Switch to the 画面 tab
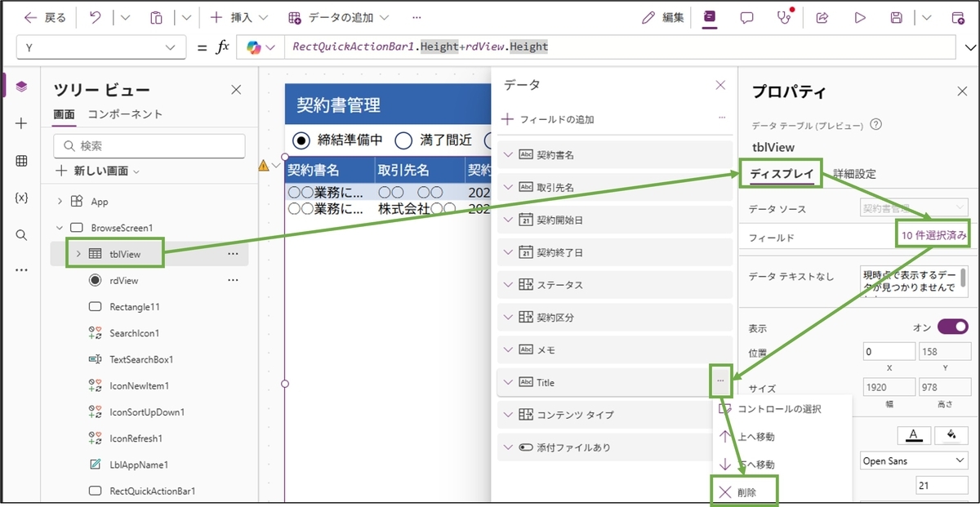The height and width of the screenshot is (507, 980). click(x=64, y=114)
